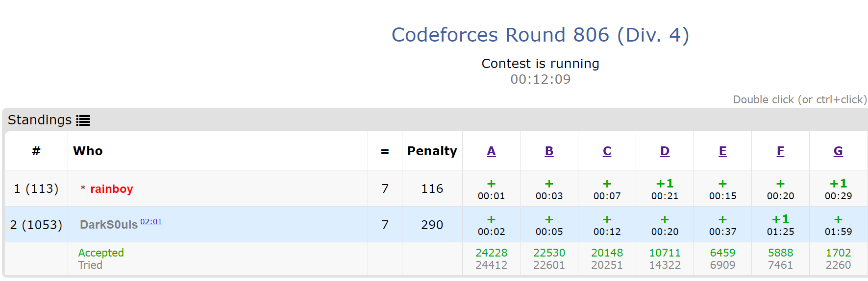Click rainboy's problem G +1 result cell
Viewport: 868px width, 281px height.
(838, 189)
